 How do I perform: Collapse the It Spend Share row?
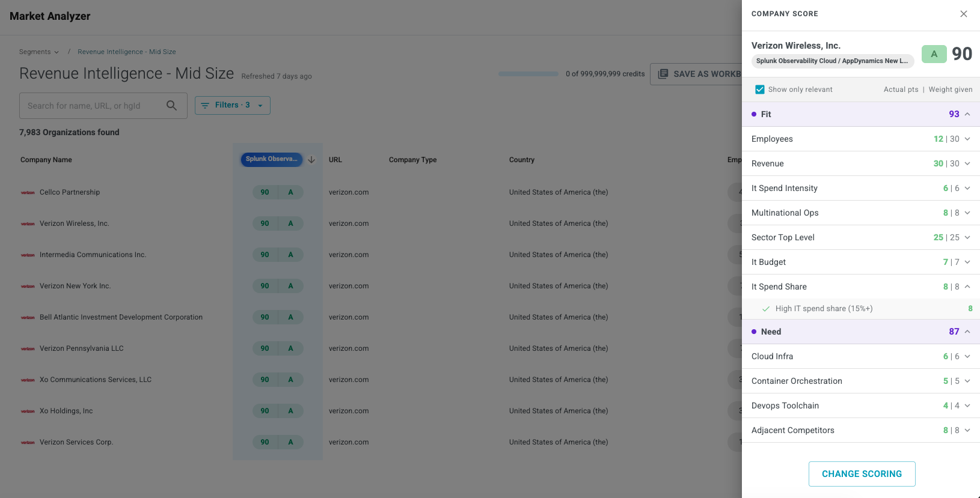tap(967, 287)
